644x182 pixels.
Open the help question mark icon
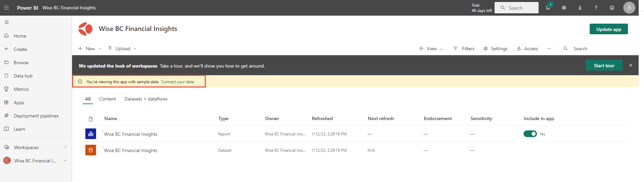coord(596,8)
